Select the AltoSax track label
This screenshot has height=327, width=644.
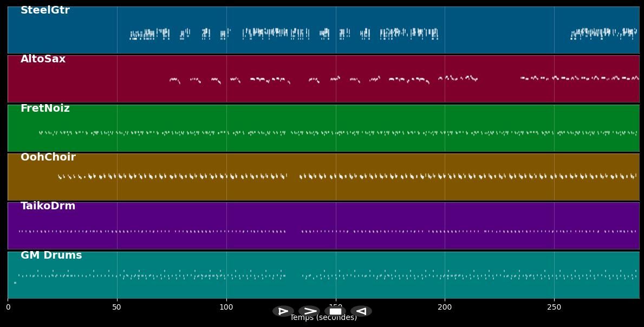click(43, 59)
